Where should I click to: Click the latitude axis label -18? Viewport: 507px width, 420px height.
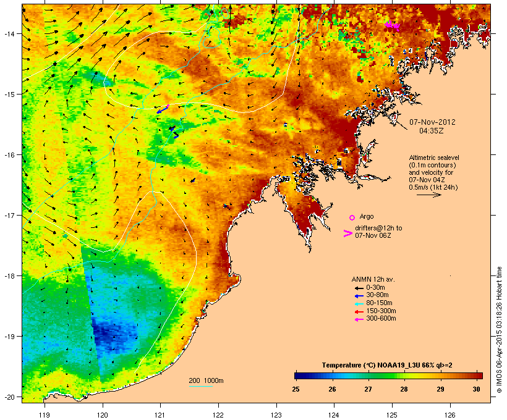(9, 276)
